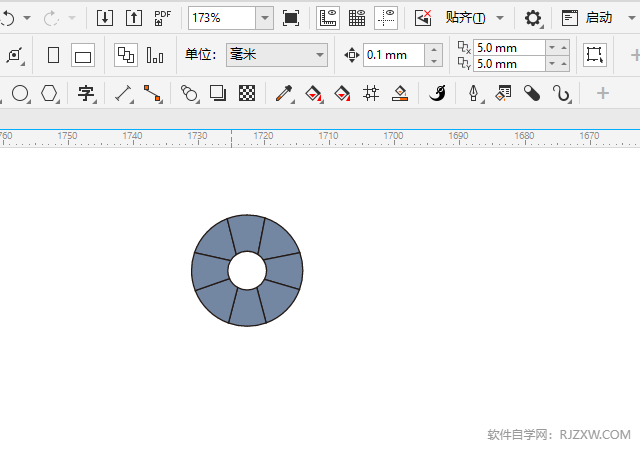Publish to PDF icon
This screenshot has width=640, height=451.
(x=162, y=18)
